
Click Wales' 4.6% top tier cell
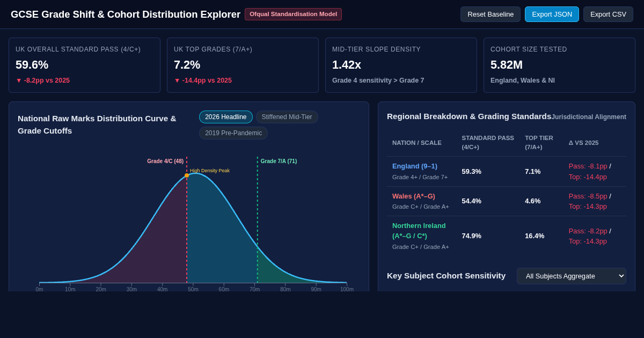tap(533, 201)
